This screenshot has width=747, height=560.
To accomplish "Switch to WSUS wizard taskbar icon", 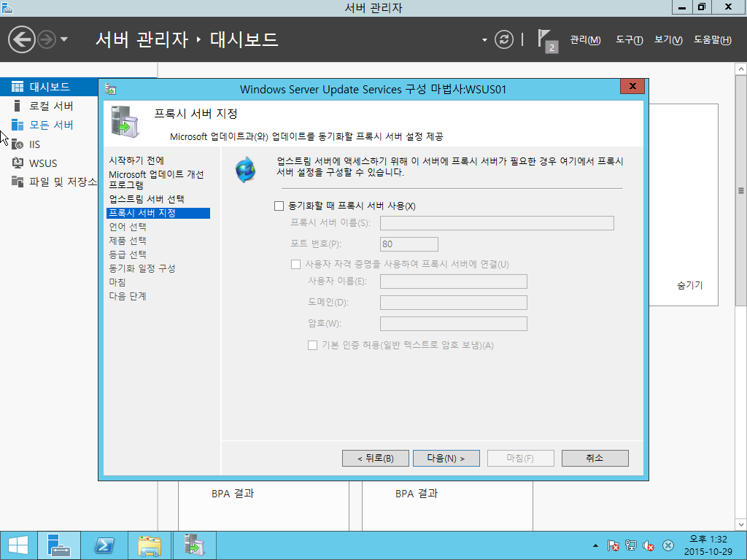I will pyautogui.click(x=194, y=545).
